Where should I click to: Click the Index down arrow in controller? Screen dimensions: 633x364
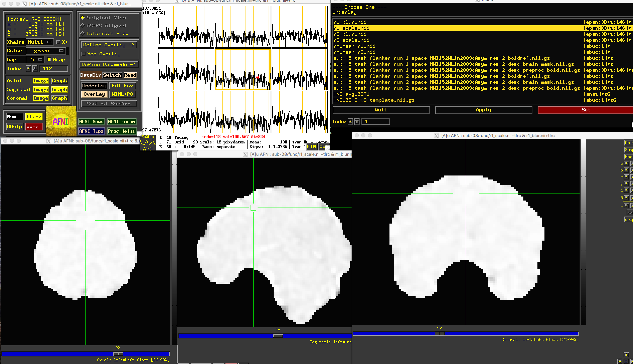[28, 69]
